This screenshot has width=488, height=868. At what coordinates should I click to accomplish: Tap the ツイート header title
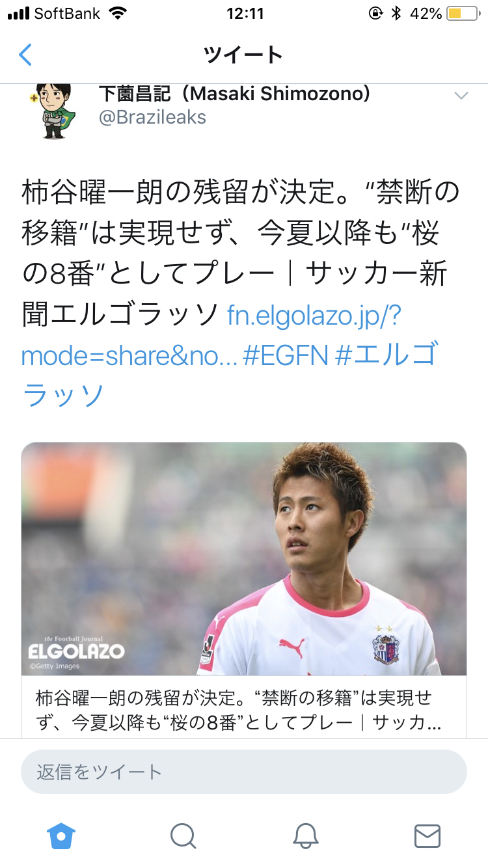coord(243,55)
